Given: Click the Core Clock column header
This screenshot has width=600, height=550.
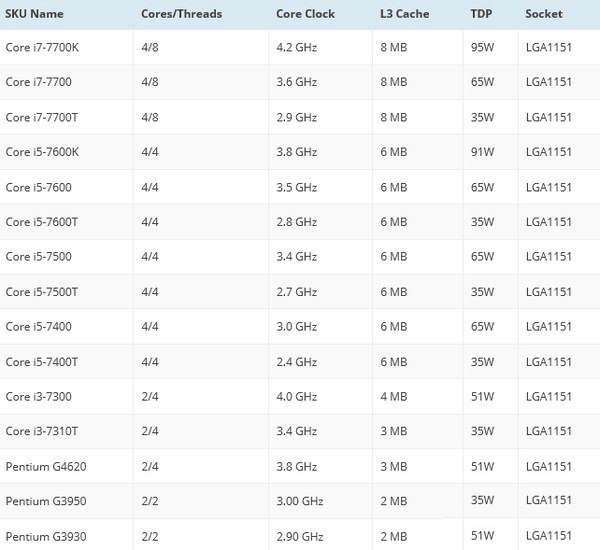Looking at the screenshot, I should point(305,14).
